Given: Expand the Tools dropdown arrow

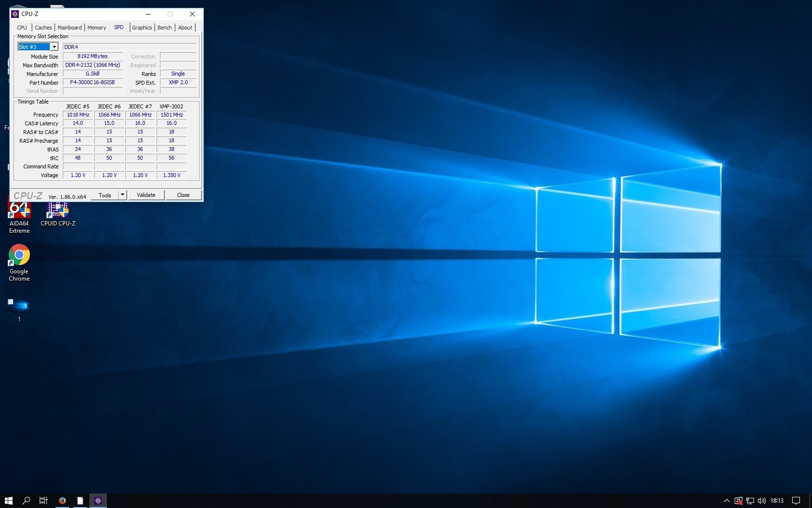Looking at the screenshot, I should (123, 195).
